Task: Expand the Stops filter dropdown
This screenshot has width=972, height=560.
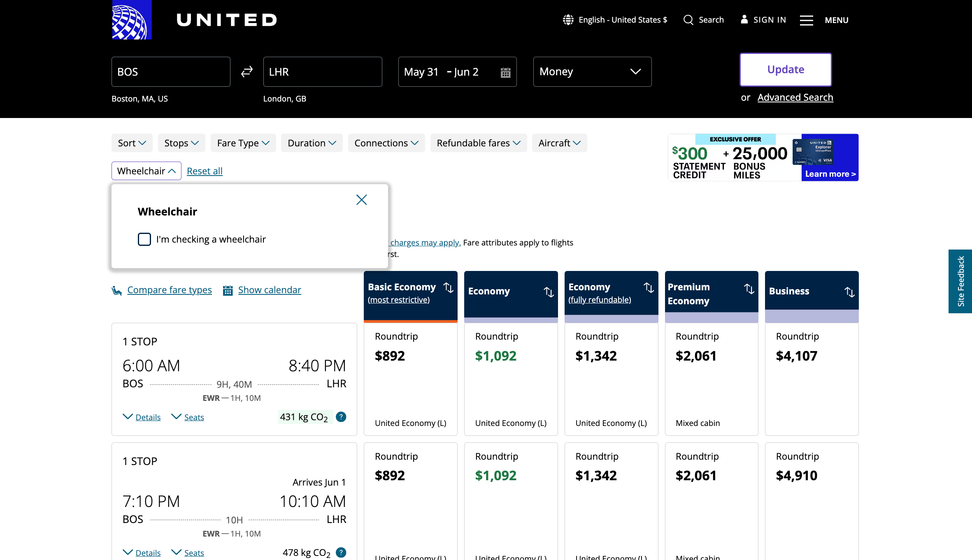Action: click(181, 143)
